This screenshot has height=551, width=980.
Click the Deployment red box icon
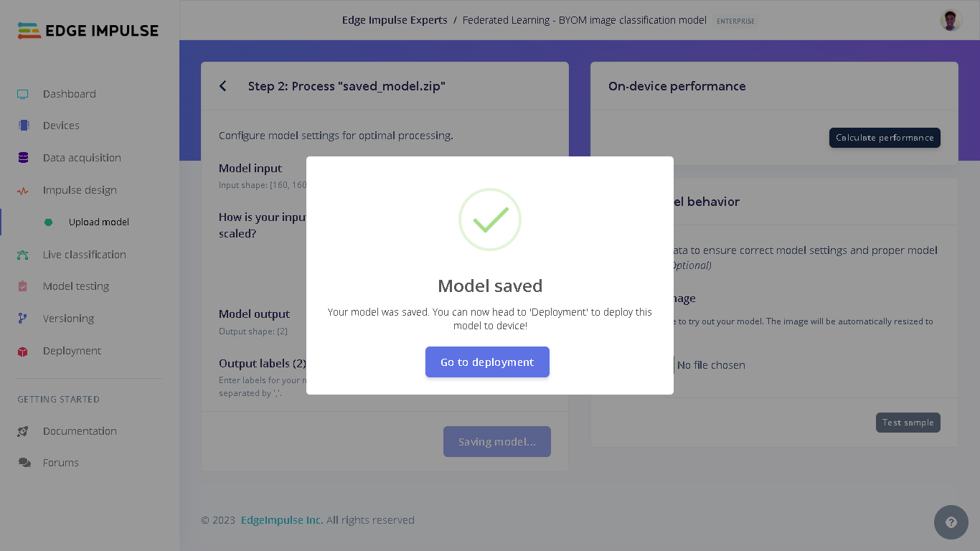23,352
